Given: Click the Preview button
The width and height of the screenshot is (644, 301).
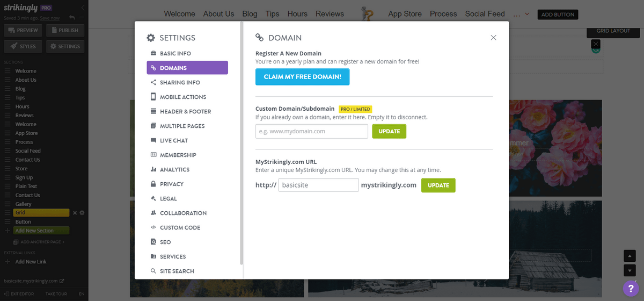Looking at the screenshot, I should point(24,30).
